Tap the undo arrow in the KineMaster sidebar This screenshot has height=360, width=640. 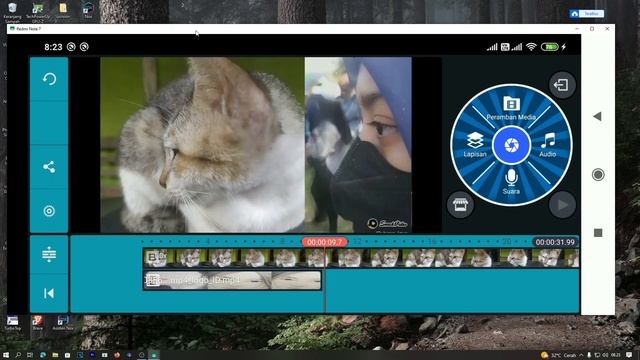[x=49, y=79]
